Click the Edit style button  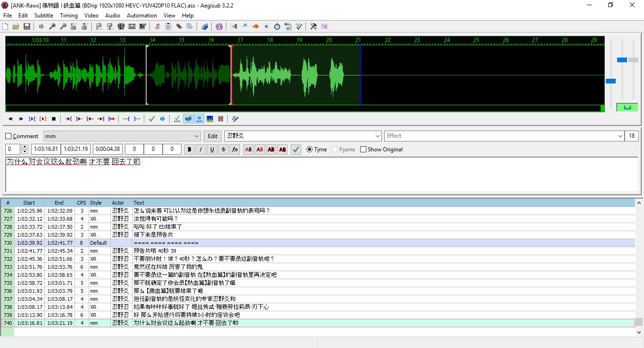(213, 136)
